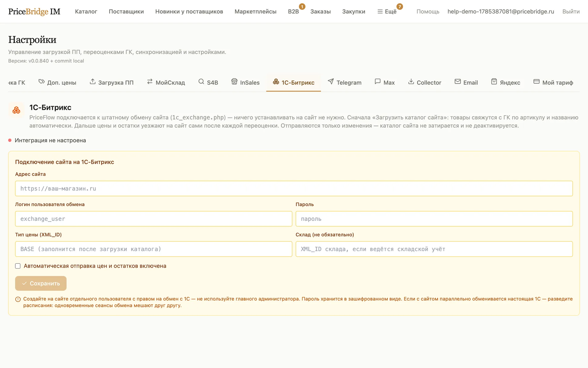588x368 pixels.
Task: Click the sync arrows icon beside МойСклад
Action: [150, 82]
